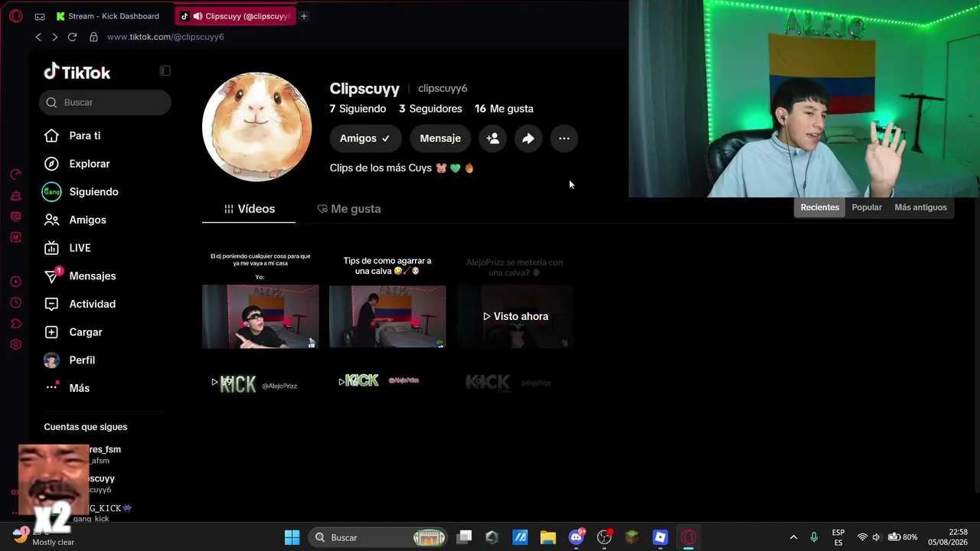This screenshot has height=551, width=980.
Task: Open the Minecraft taskbar icon
Action: click(632, 537)
